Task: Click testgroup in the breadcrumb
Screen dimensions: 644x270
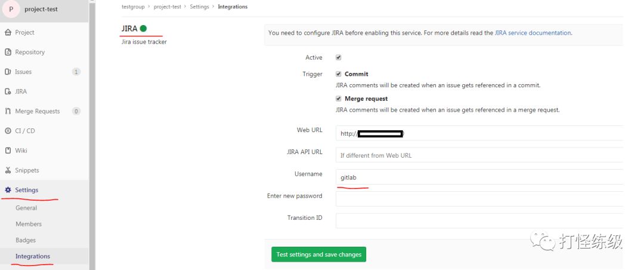Action: pos(133,7)
